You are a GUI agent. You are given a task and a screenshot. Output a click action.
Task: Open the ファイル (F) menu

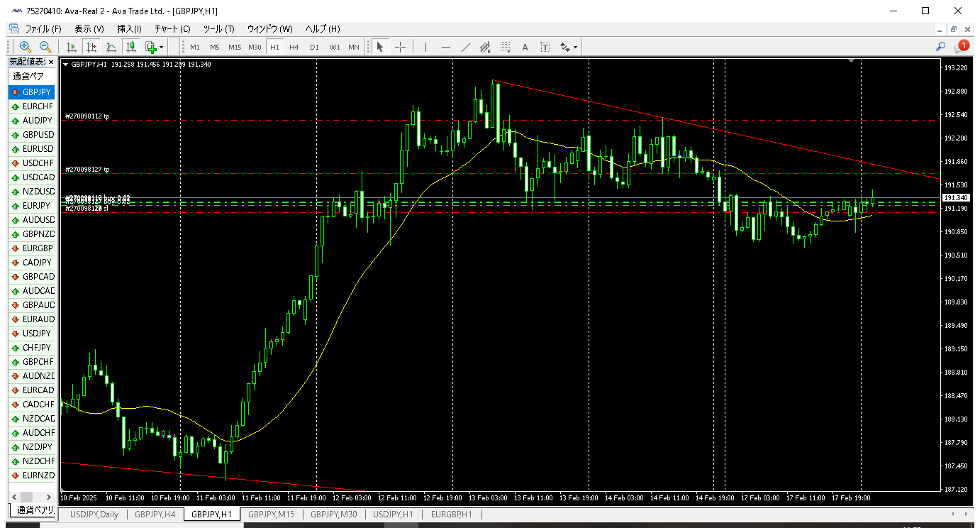[x=43, y=29]
